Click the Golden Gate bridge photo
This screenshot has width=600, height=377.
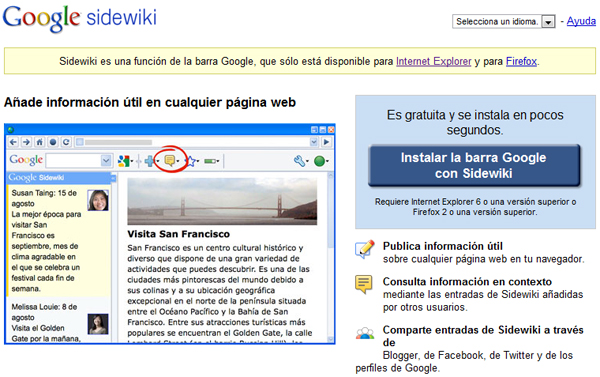[222, 201]
